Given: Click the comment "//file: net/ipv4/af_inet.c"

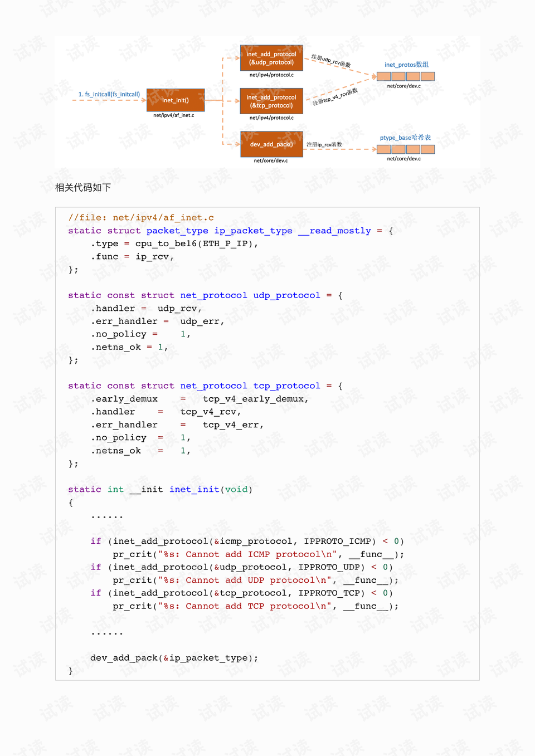Looking at the screenshot, I should point(141,218).
